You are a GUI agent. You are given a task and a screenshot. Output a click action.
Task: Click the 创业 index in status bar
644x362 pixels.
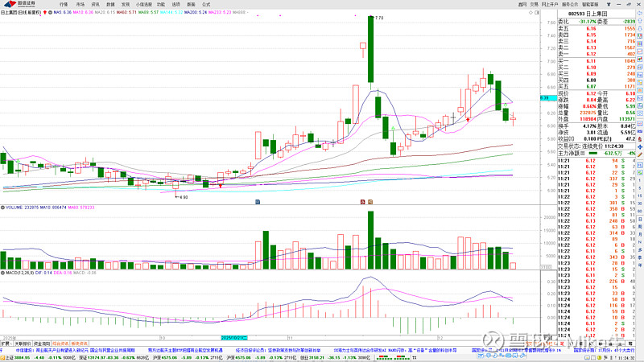316,358
